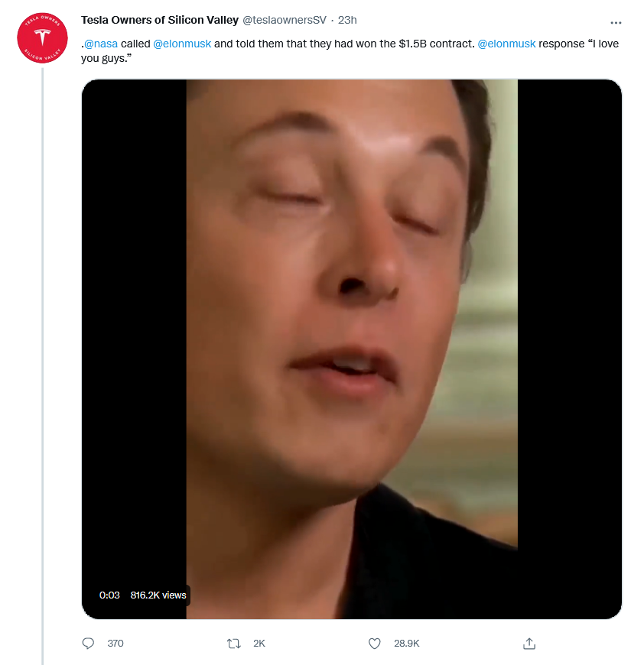Image resolution: width=644 pixels, height=665 pixels.
Task: Open the share icon under the tweet
Action: (x=529, y=644)
